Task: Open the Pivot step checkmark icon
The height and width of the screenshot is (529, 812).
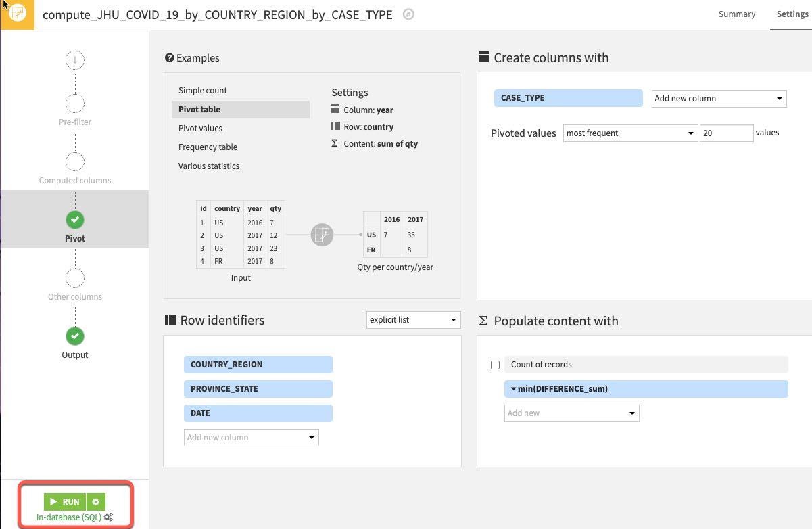Action: (75, 220)
